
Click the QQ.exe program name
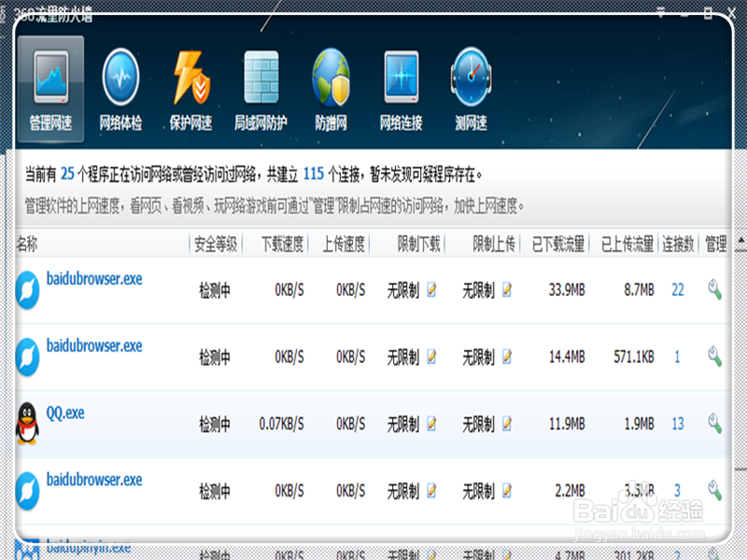[x=65, y=413]
